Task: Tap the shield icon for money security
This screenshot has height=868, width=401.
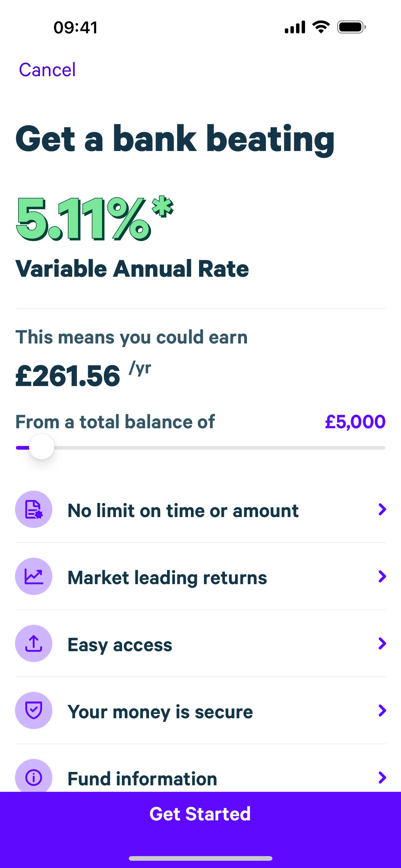Action: 33,710
